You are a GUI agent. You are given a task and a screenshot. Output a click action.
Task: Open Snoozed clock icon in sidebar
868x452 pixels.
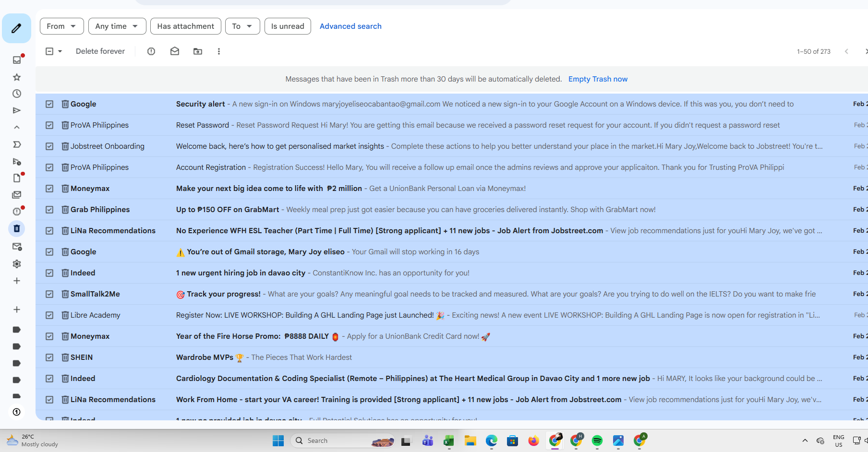(x=17, y=94)
